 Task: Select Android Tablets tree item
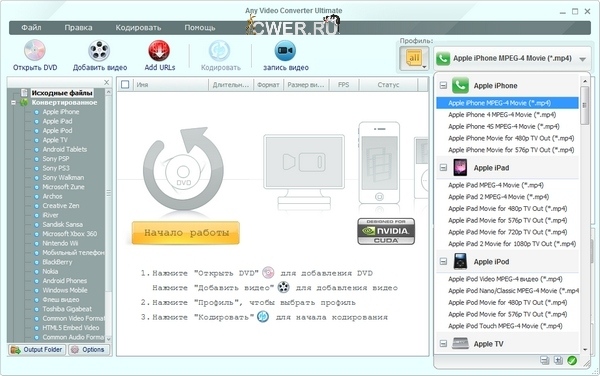tap(65, 149)
